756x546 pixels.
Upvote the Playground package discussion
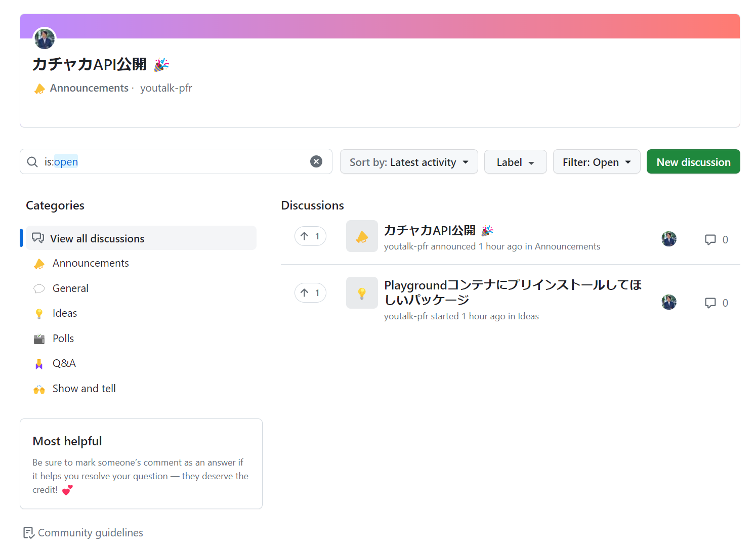pyautogui.click(x=310, y=293)
